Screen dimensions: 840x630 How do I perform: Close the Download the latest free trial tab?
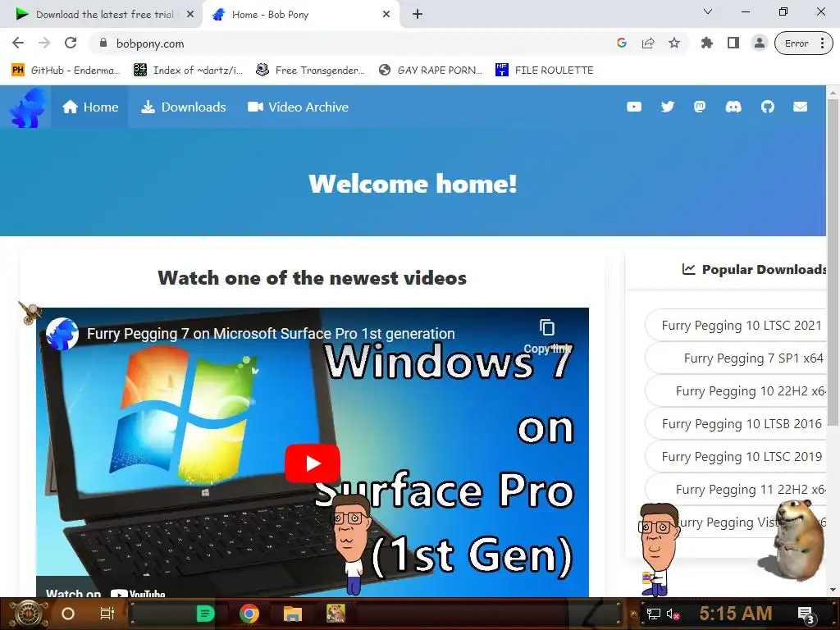coord(190,15)
